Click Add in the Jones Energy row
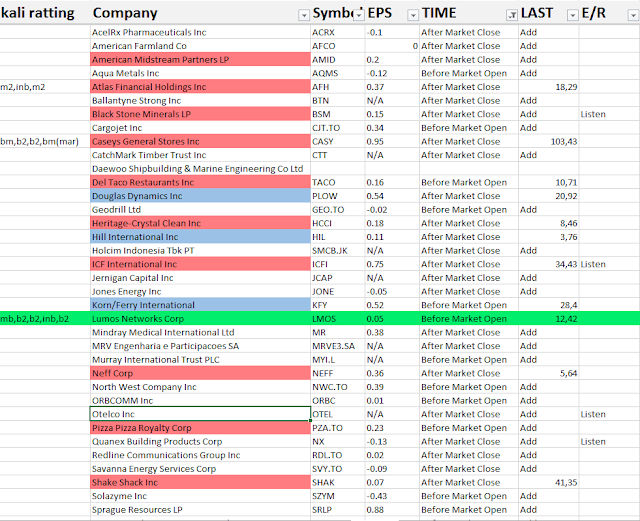The height and width of the screenshot is (521, 640). [x=528, y=292]
